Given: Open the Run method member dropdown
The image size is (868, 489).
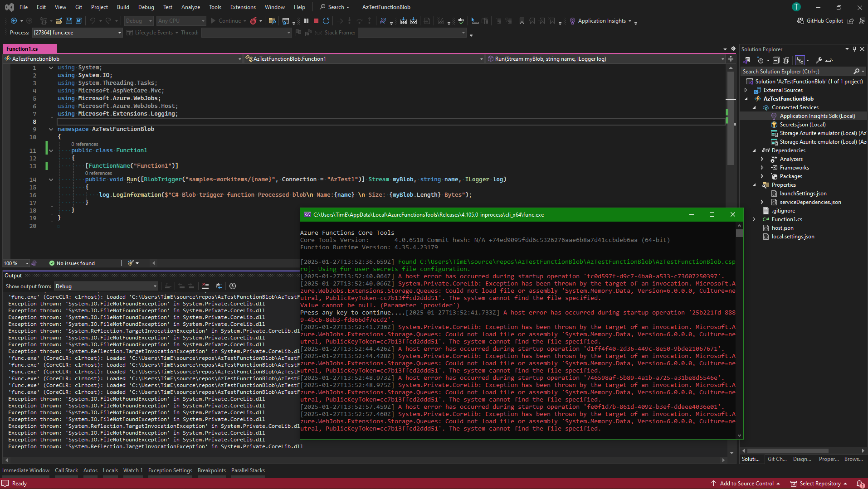Looking at the screenshot, I should tap(605, 59).
